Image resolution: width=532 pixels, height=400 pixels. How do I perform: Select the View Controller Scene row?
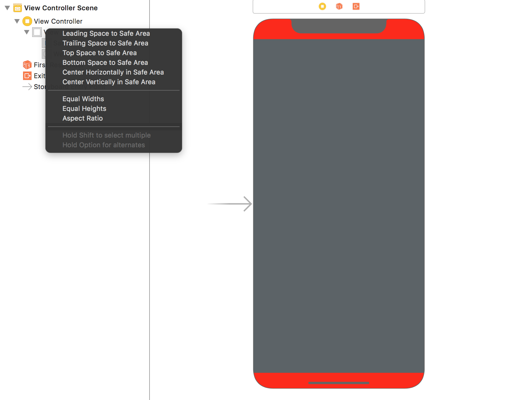(x=61, y=8)
